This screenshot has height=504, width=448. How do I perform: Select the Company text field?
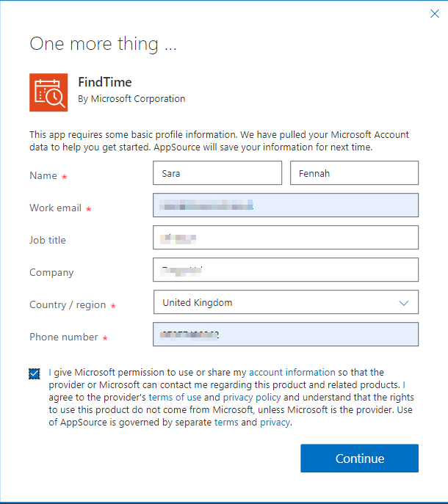(286, 270)
